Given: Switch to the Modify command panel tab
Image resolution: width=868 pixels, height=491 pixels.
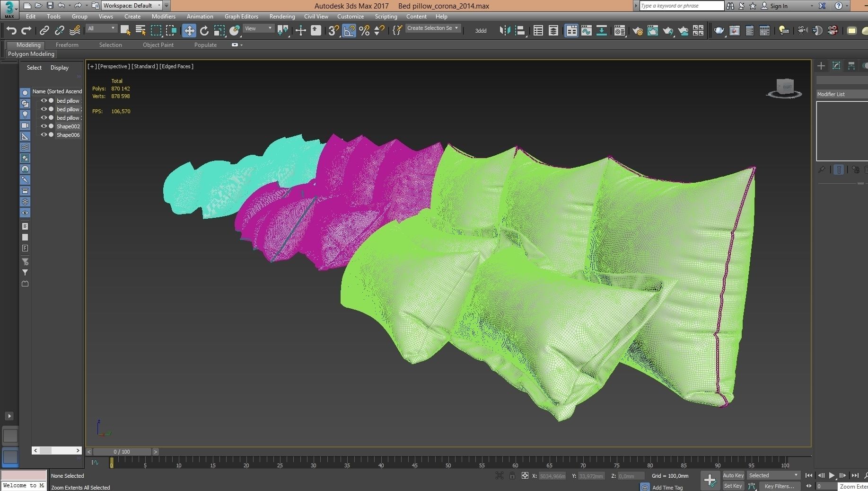Looking at the screenshot, I should [x=836, y=66].
